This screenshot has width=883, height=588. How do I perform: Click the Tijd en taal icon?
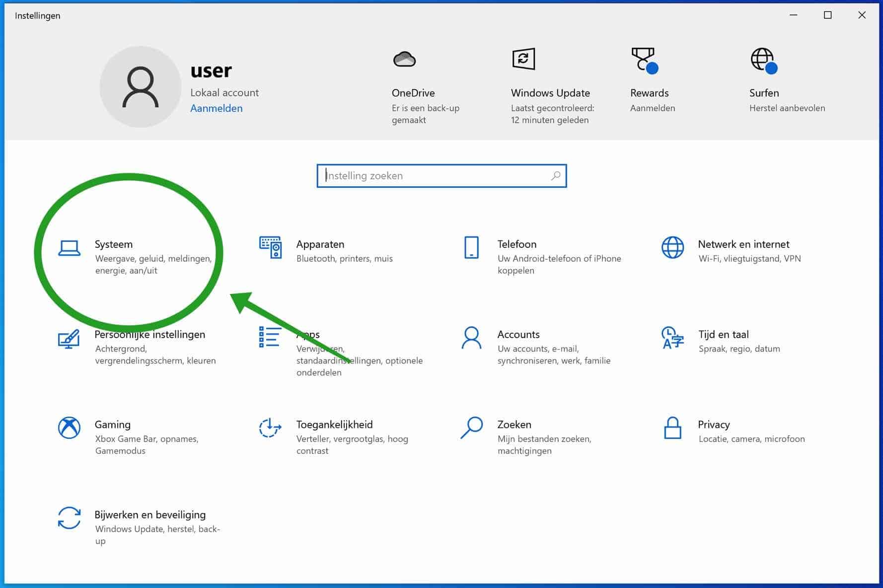coord(672,338)
